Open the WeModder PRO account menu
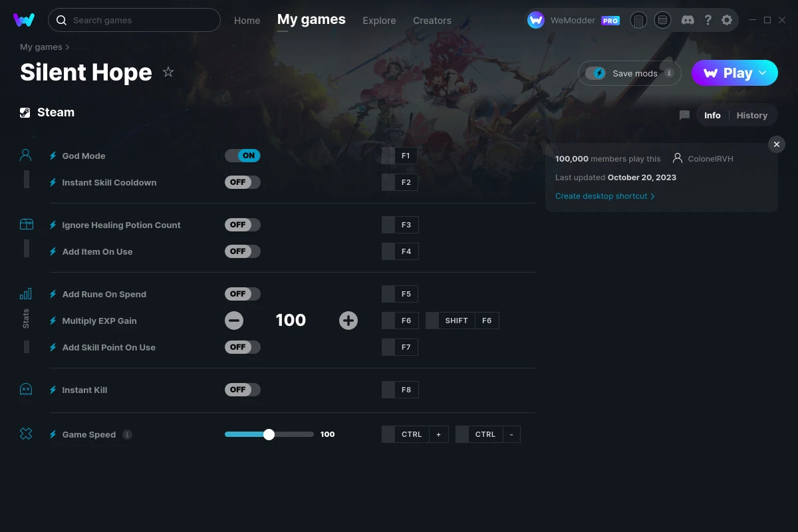The image size is (798, 532). point(573,21)
